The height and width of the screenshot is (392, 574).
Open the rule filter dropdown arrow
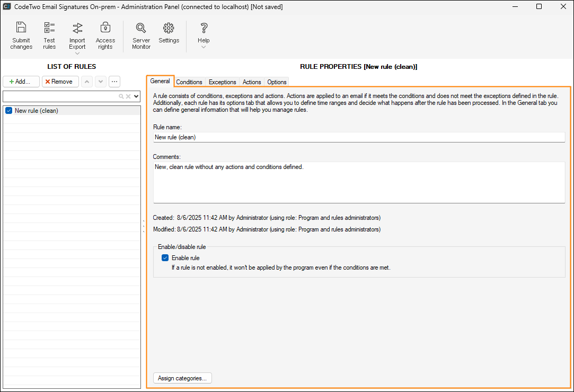pyautogui.click(x=136, y=96)
